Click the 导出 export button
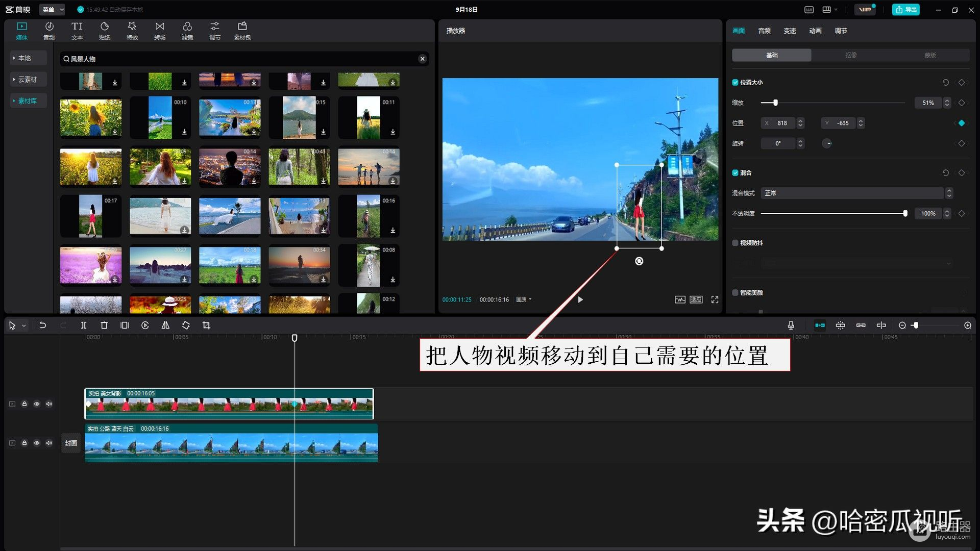This screenshot has height=551, width=980. click(906, 10)
